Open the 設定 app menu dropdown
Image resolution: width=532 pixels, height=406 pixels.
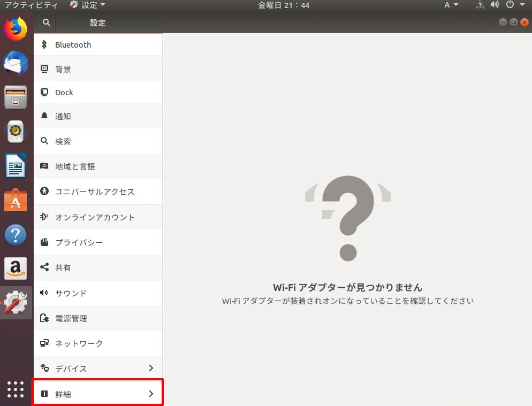pos(88,5)
